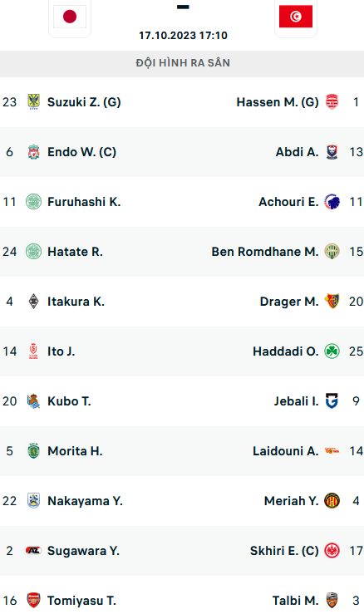Open Ben Romdhane M. player page
Image resolution: width=364 pixels, height=614 pixels.
[x=265, y=252]
